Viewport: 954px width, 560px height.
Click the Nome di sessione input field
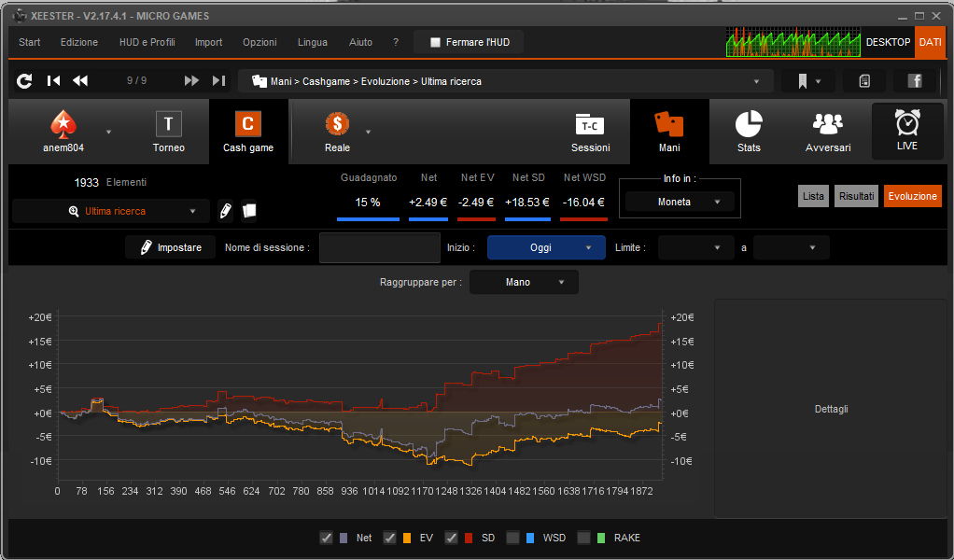[380, 248]
